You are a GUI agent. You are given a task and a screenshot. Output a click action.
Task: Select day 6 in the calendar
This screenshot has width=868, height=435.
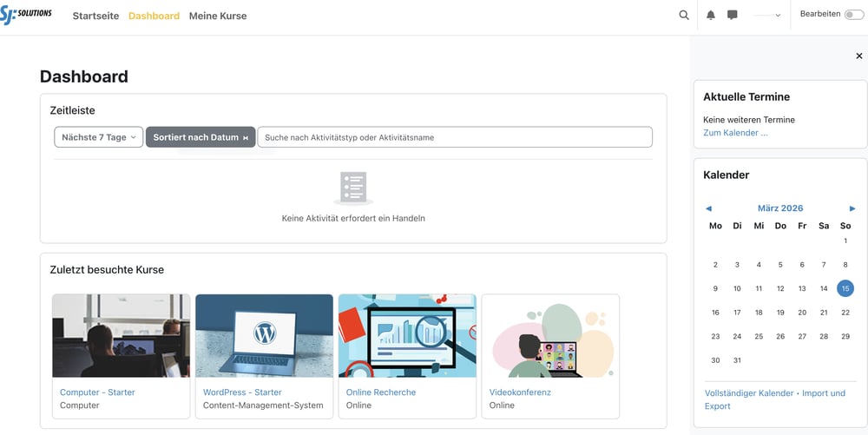pos(802,265)
